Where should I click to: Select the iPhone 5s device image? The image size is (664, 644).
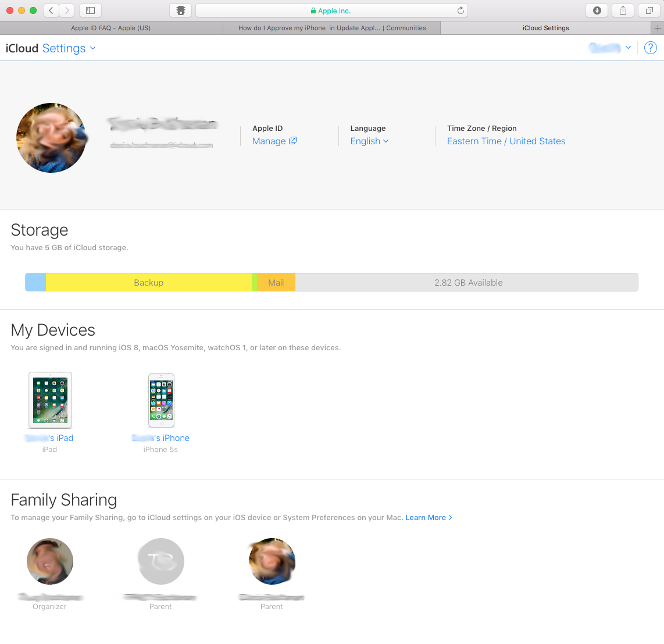[x=161, y=400]
